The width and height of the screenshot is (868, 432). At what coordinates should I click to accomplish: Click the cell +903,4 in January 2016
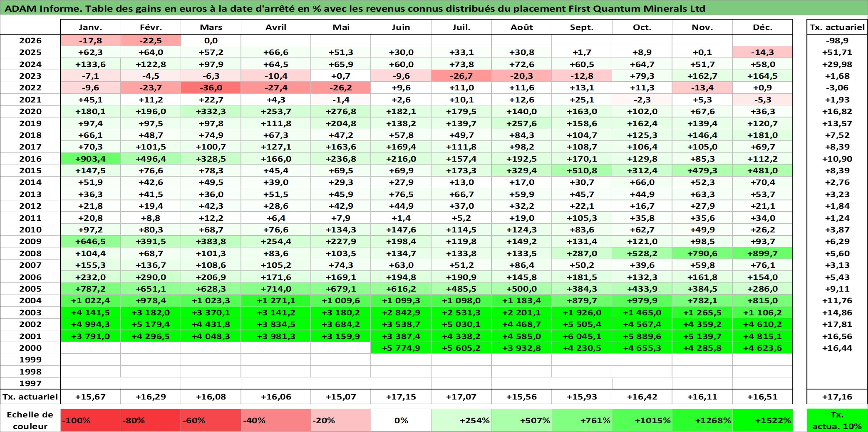[x=91, y=159]
